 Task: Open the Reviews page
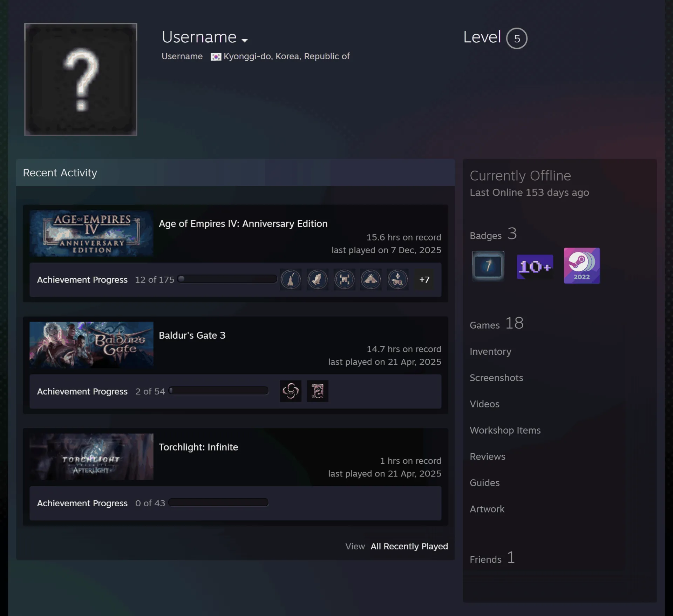[488, 457]
